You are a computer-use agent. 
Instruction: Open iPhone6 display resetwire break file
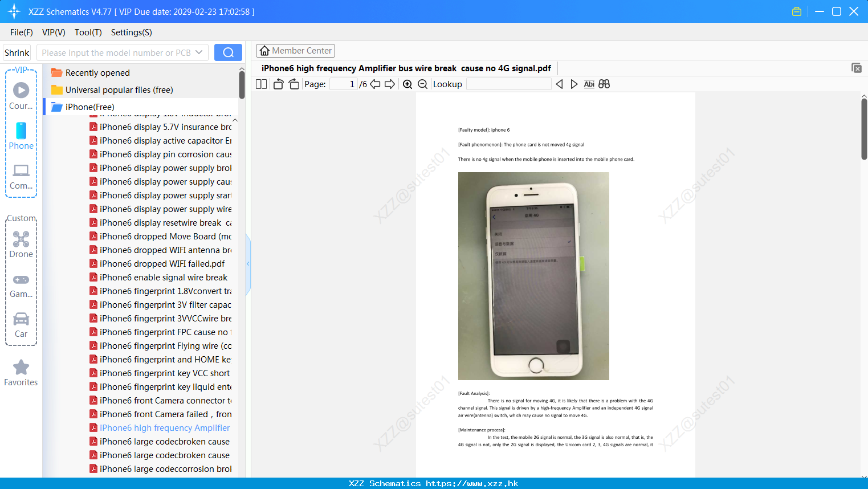(161, 223)
